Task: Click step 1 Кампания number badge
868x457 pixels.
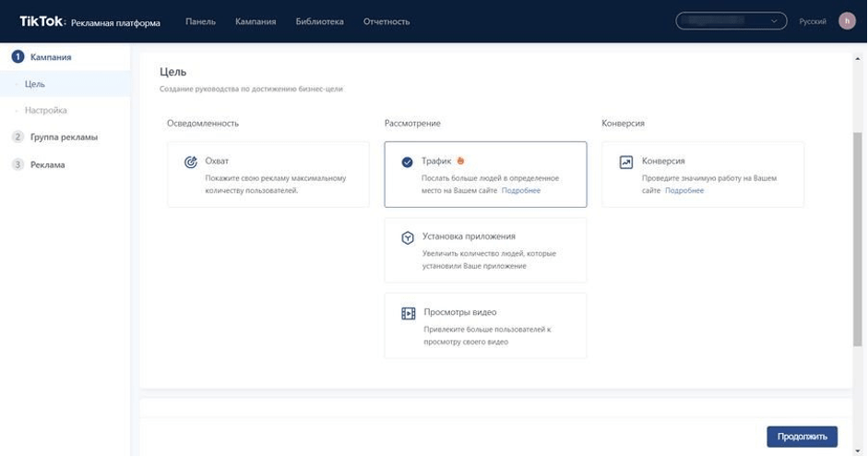Action: [x=18, y=57]
